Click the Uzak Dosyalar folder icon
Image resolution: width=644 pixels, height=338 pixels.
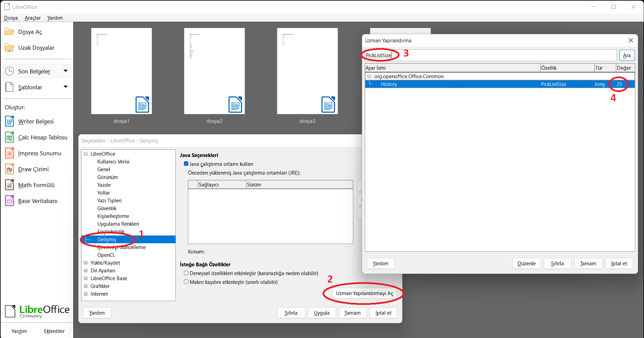click(9, 48)
